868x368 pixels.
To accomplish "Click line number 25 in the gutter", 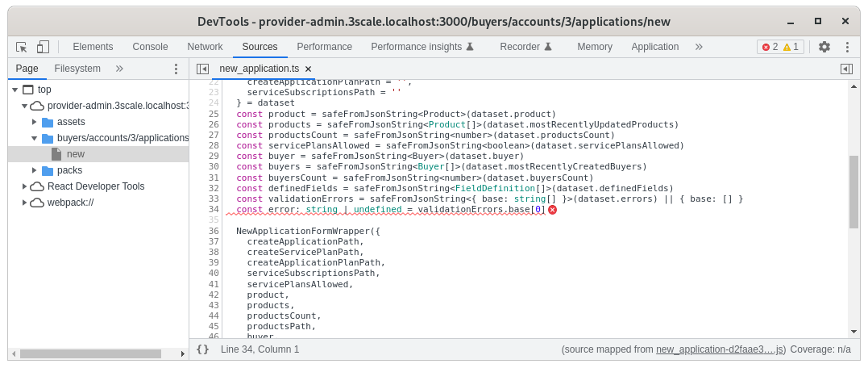I will coord(214,114).
